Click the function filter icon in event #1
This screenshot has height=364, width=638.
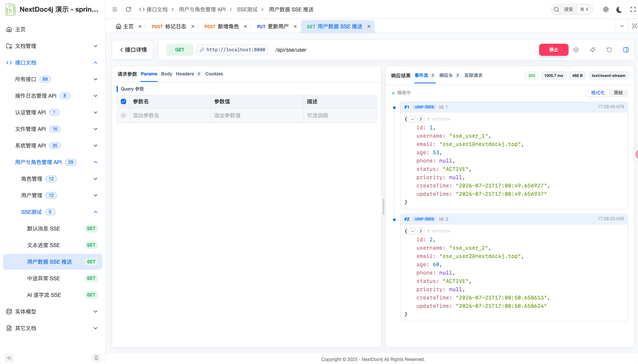[x=421, y=119]
